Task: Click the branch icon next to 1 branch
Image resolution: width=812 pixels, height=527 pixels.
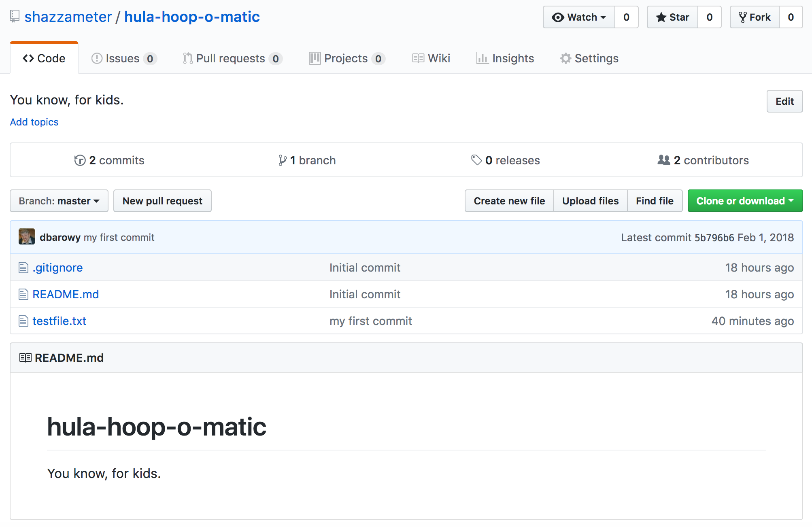Action: [x=283, y=160]
